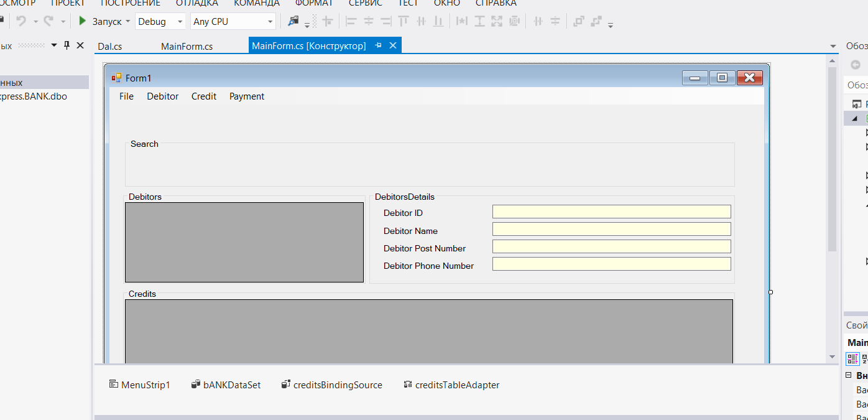The height and width of the screenshot is (420, 868).
Task: Click the Bring to Front icon
Action: (579, 21)
